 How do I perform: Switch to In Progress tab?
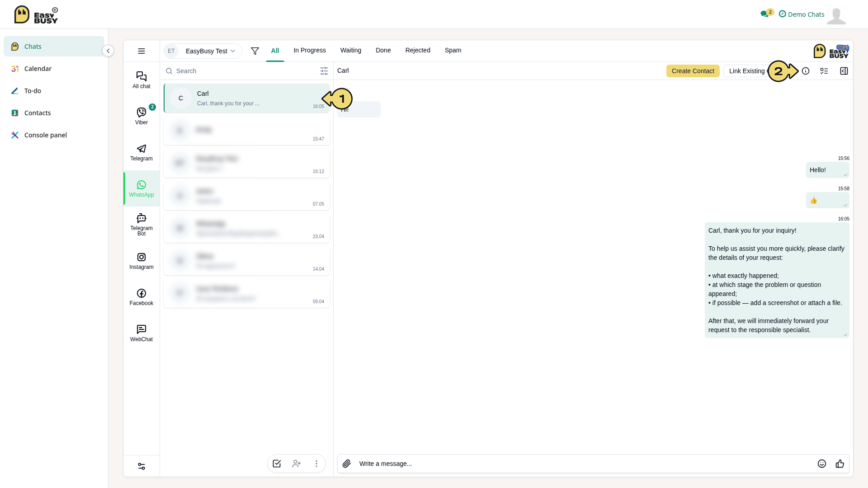coord(310,50)
